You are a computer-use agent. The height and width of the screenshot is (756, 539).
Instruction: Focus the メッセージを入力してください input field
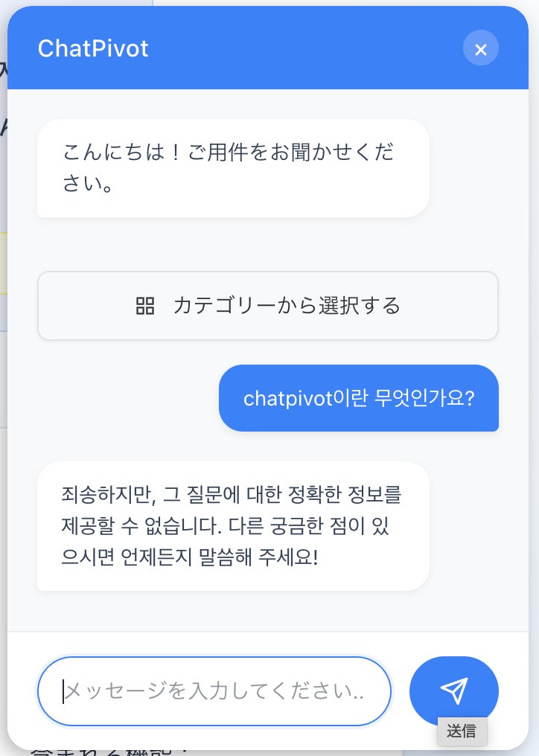214,691
